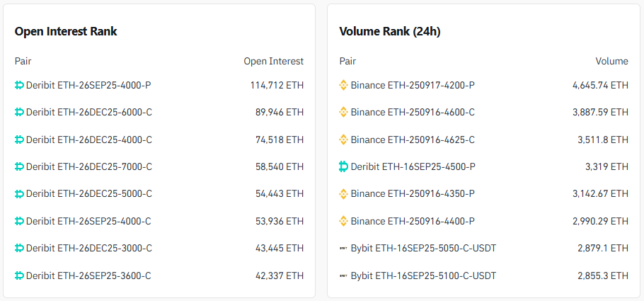Click Binance icon beside ETH-250916-4400-P
The width and height of the screenshot is (644, 301).
(343, 221)
